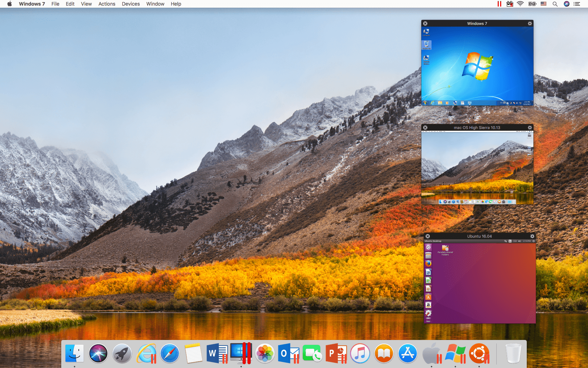Viewport: 588px width, 368px height.
Task: Click the Windows 7 VM preview thumbnail
Action: (x=477, y=66)
